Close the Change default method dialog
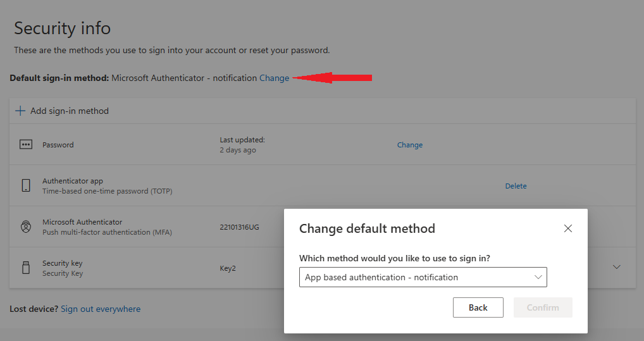Image resolution: width=644 pixels, height=341 pixels. pos(567,228)
